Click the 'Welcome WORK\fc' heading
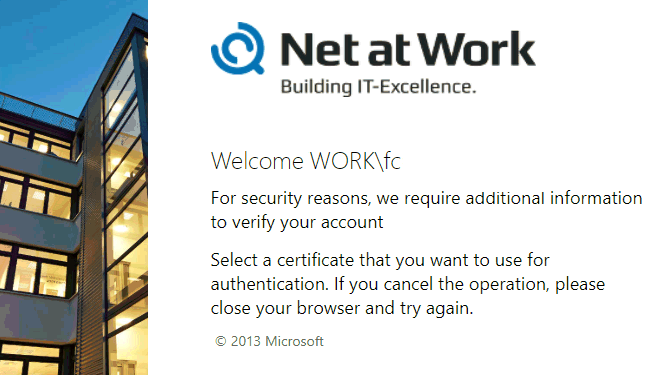The image size is (653, 375). [x=306, y=161]
